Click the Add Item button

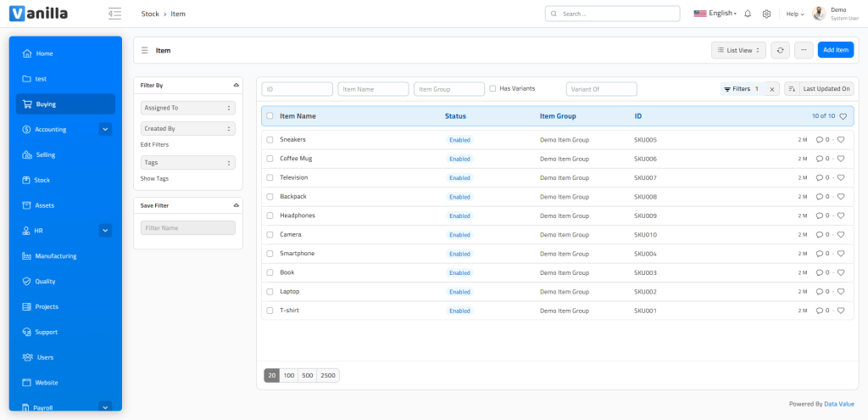[x=835, y=50]
